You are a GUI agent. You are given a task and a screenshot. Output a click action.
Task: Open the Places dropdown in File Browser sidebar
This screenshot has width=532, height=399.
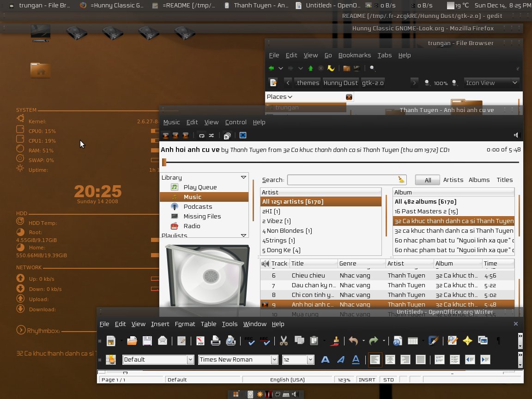[279, 97]
